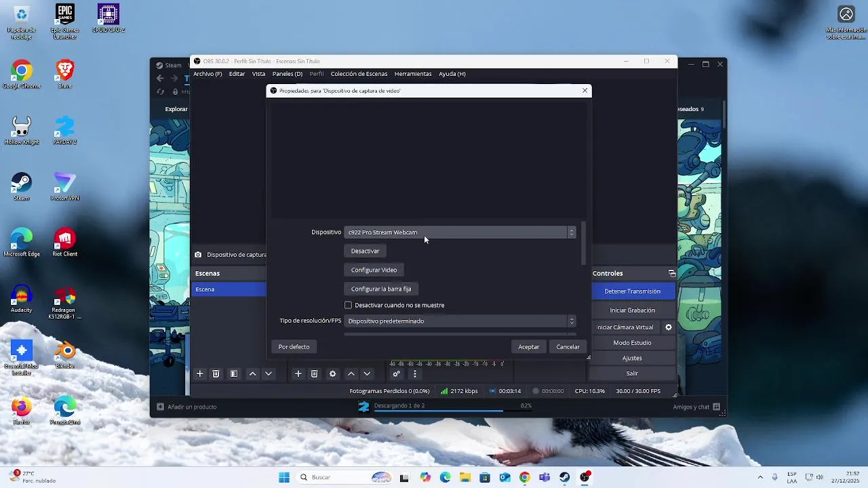Launch PAYDAY 2 from the desktop
The image size is (868, 488).
[x=64, y=131]
